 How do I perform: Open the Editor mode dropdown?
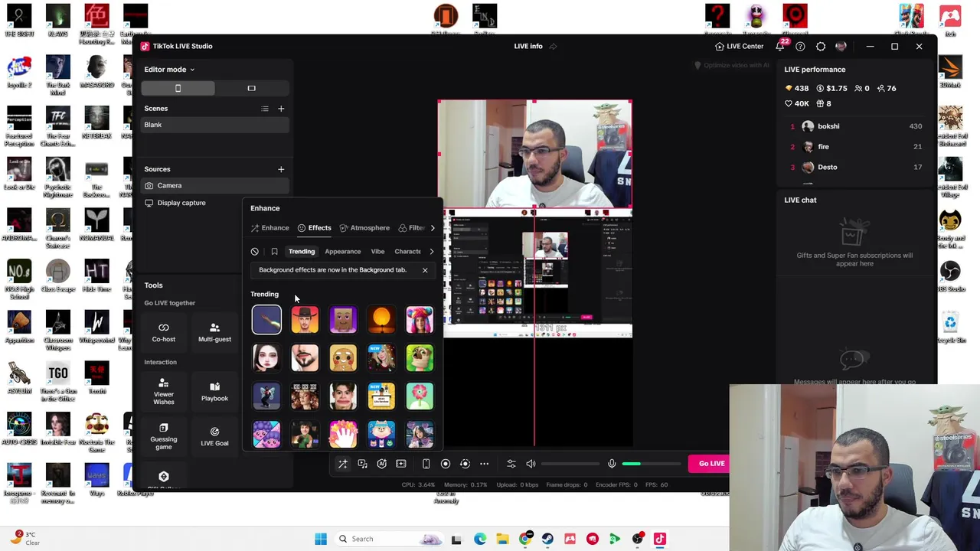pyautogui.click(x=169, y=70)
